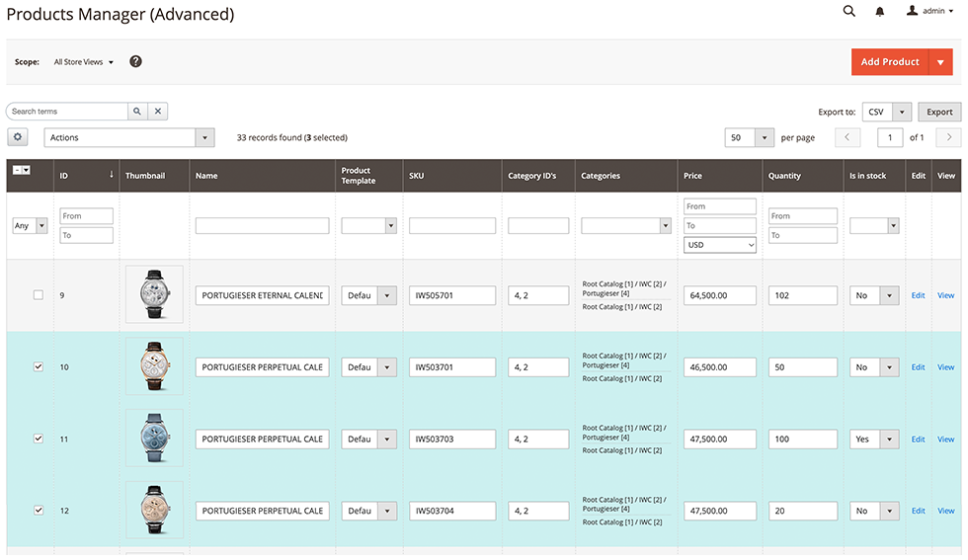The image size is (968, 560).
Task: Open the header mass-select checkbox dropdown
Action: pyautogui.click(x=22, y=170)
